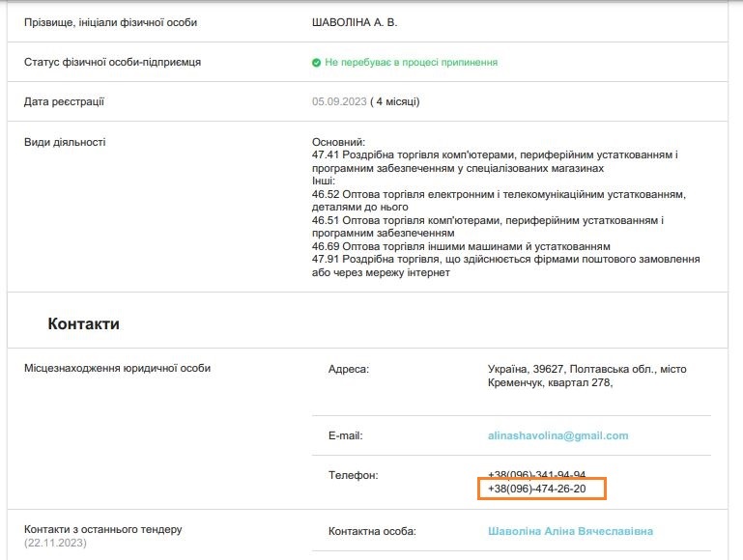
Task: Click the Контакти section heading
Action: tap(83, 323)
